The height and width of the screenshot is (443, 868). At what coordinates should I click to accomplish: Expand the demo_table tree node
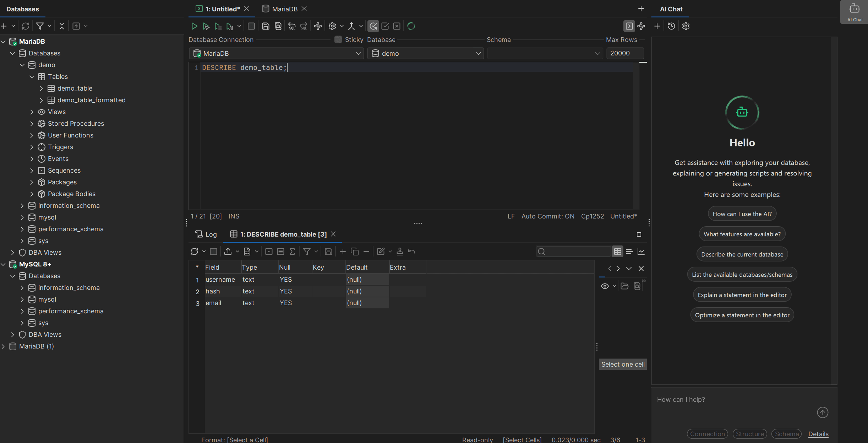click(x=42, y=88)
